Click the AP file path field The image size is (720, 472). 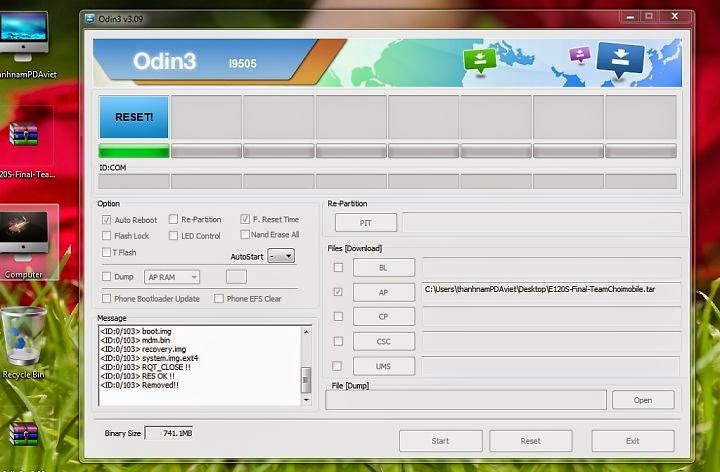[x=551, y=292]
